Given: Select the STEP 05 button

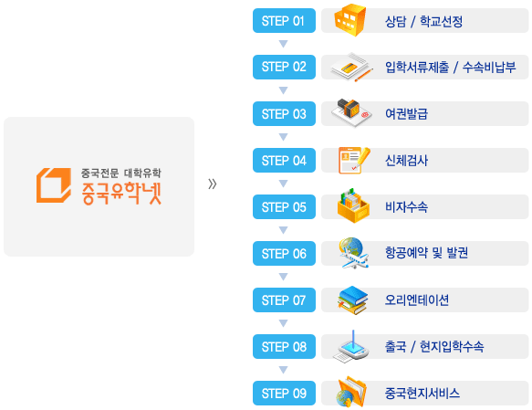Looking at the screenshot, I should (284, 206).
